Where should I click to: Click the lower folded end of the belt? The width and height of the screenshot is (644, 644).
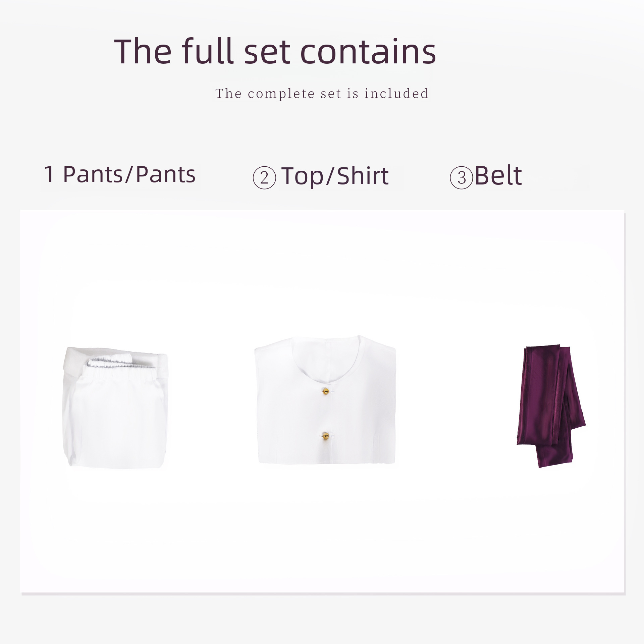(553, 456)
